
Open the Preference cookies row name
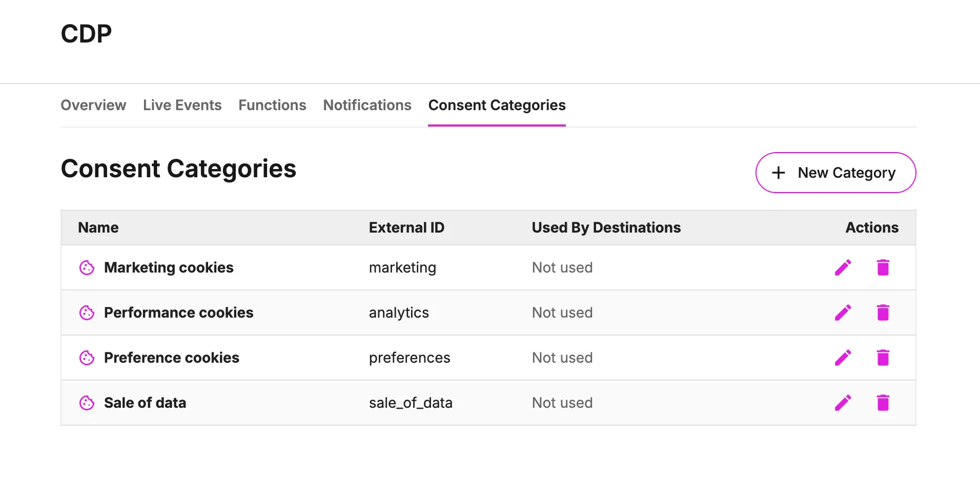[x=171, y=358]
